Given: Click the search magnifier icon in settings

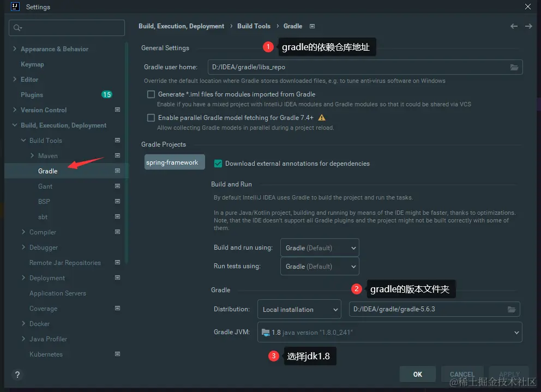Looking at the screenshot, I should click(x=17, y=28).
